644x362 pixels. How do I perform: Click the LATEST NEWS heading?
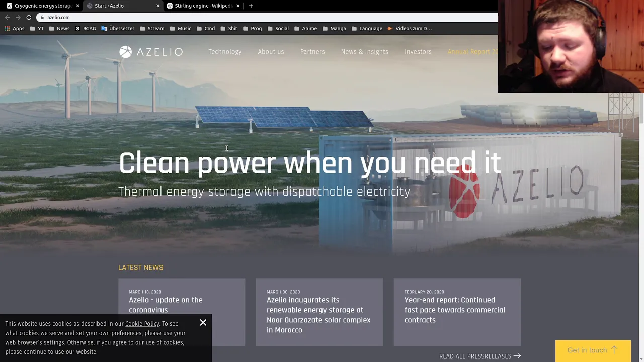[141, 268]
